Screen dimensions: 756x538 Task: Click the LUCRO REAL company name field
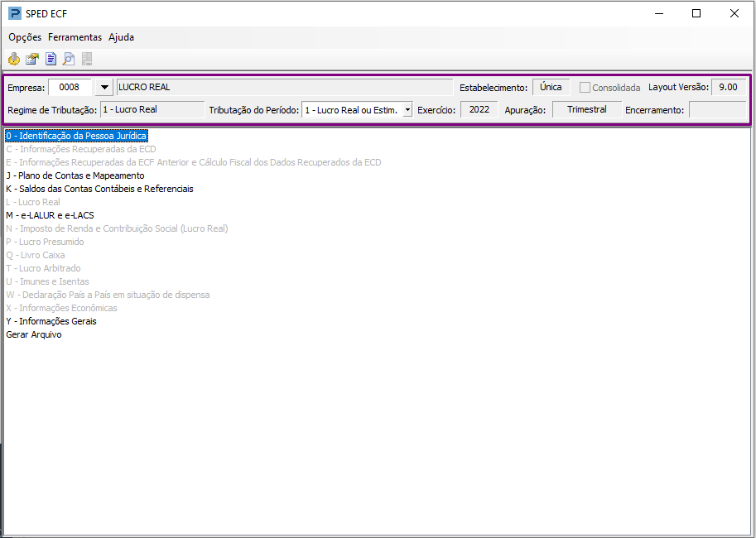(285, 87)
